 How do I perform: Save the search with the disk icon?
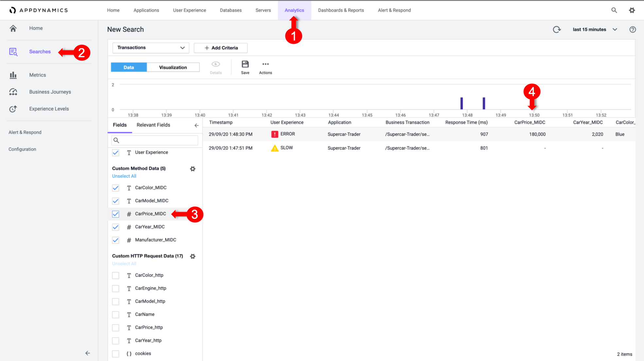pos(245,64)
